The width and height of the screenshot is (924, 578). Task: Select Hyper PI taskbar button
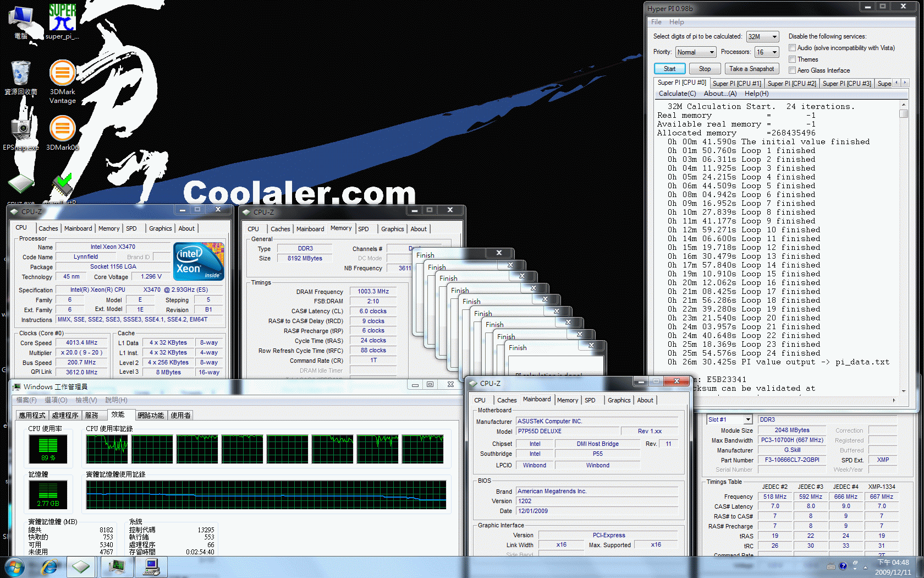(152, 567)
